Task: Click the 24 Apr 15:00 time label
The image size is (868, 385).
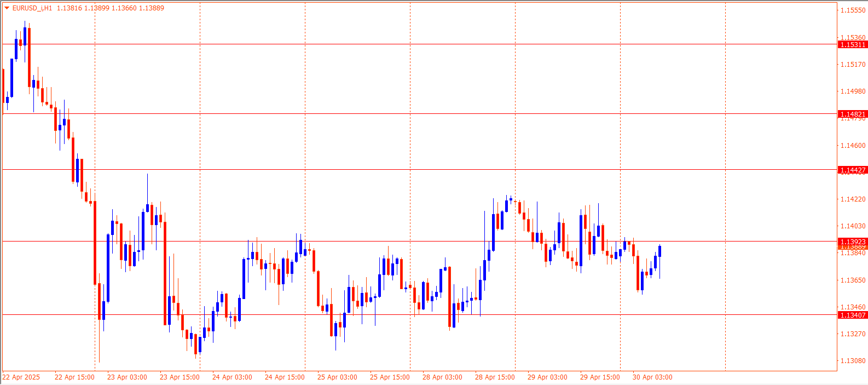Action: coord(285,377)
